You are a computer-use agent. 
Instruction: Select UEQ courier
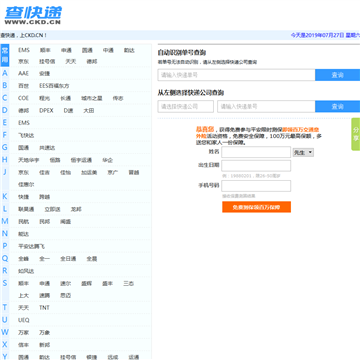click(24, 320)
